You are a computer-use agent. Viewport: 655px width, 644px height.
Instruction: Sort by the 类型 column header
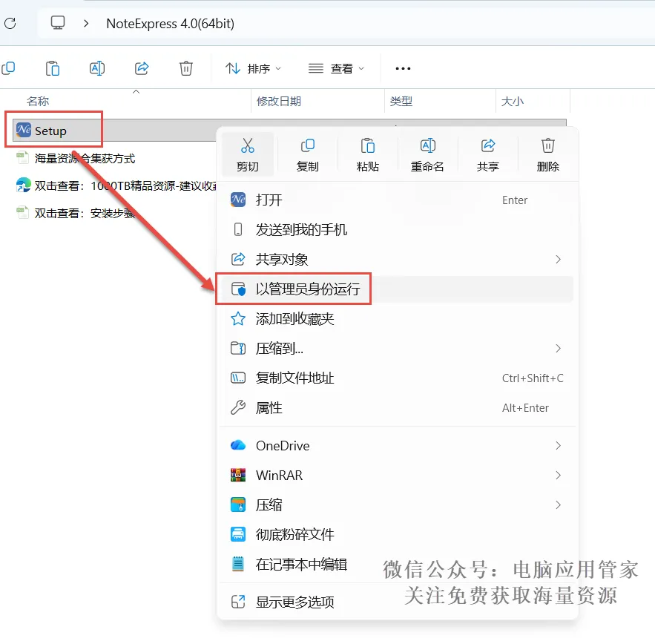[x=401, y=101]
